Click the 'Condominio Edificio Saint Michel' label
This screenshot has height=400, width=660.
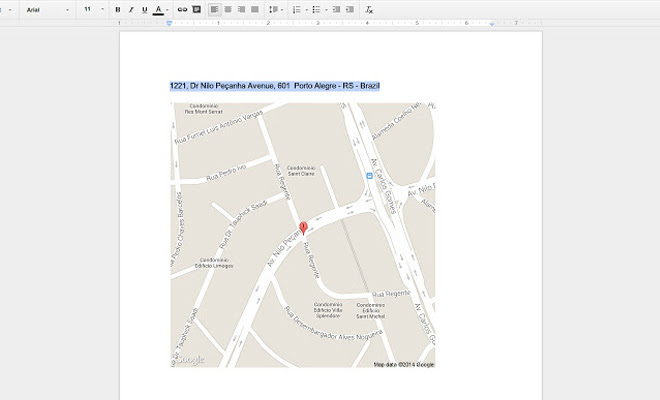[x=370, y=310]
